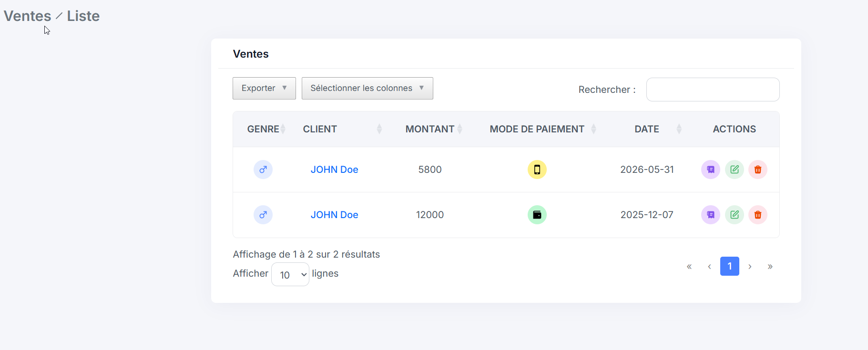Open the lines-per-page selector showing 10
Image resolution: width=868 pixels, height=350 pixels.
click(290, 274)
